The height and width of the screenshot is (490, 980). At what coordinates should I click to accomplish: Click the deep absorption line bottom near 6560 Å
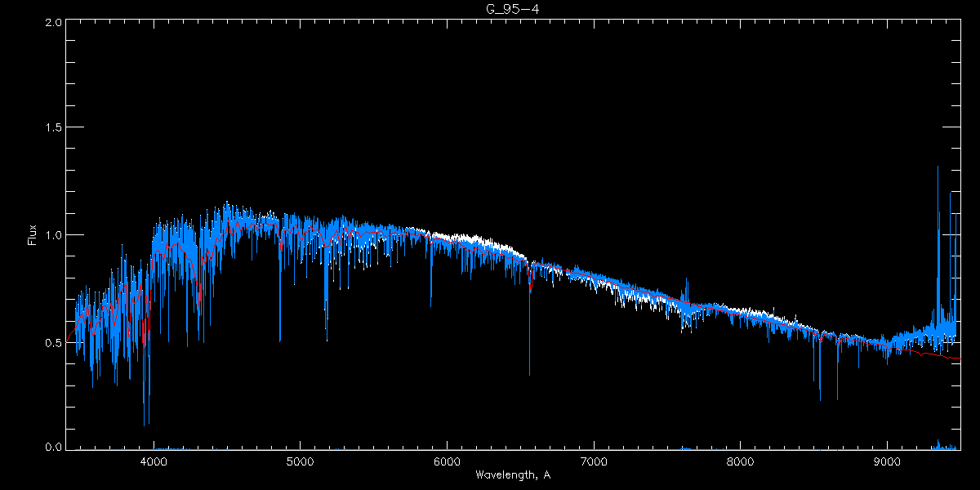tap(529, 374)
